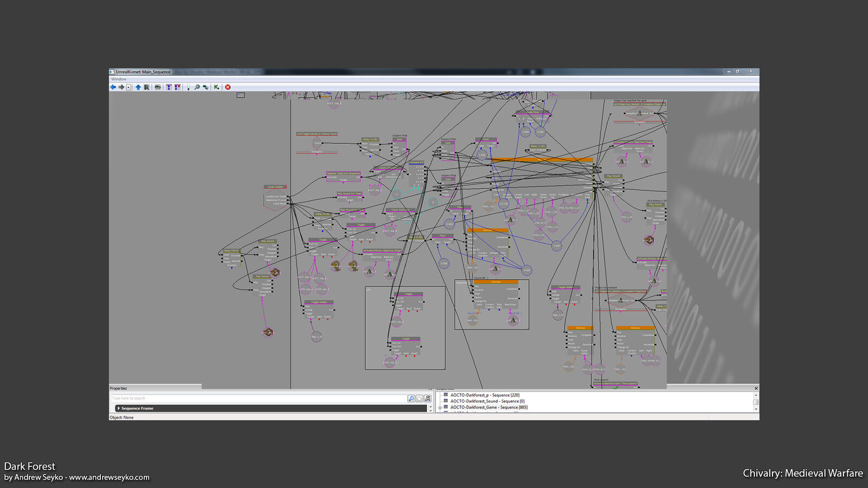Select the Register Objective Sequence node
The height and width of the screenshot is (488, 868).
(343, 176)
